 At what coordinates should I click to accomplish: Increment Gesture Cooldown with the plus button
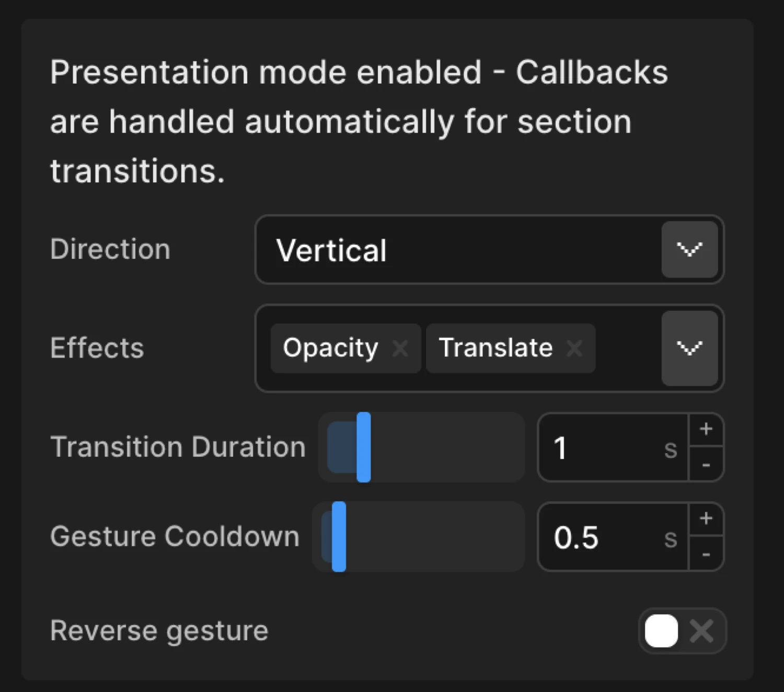pyautogui.click(x=707, y=519)
